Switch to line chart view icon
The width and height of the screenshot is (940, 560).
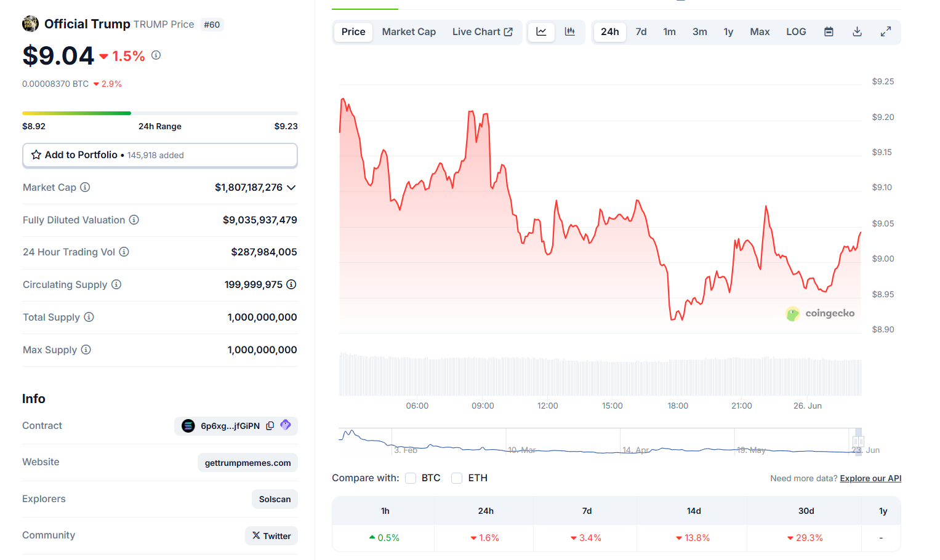[541, 32]
